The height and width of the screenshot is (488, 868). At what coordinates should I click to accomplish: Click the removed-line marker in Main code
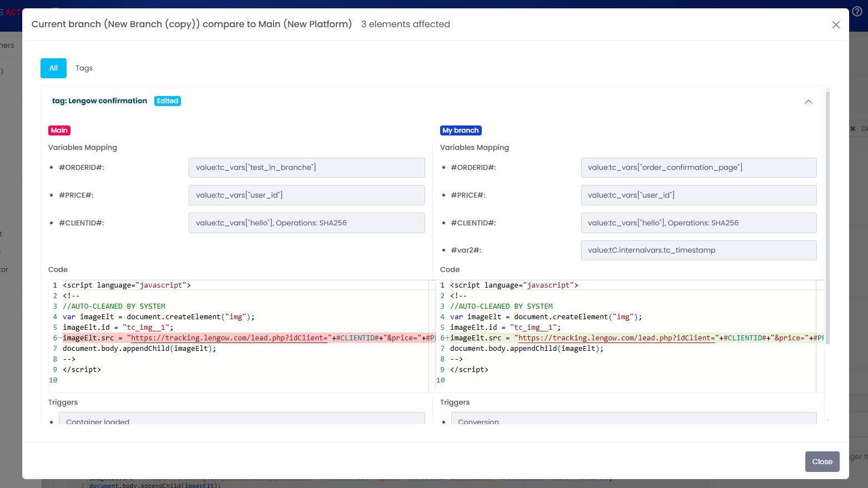point(59,338)
